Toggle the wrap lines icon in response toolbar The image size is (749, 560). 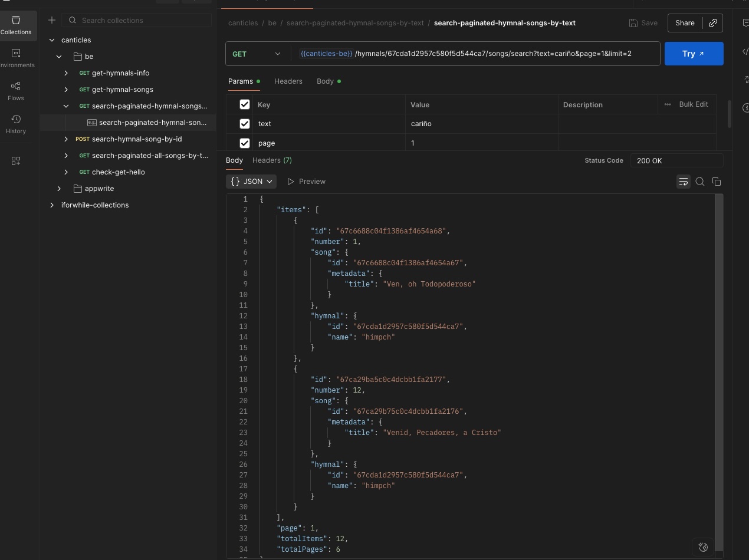[x=683, y=182]
